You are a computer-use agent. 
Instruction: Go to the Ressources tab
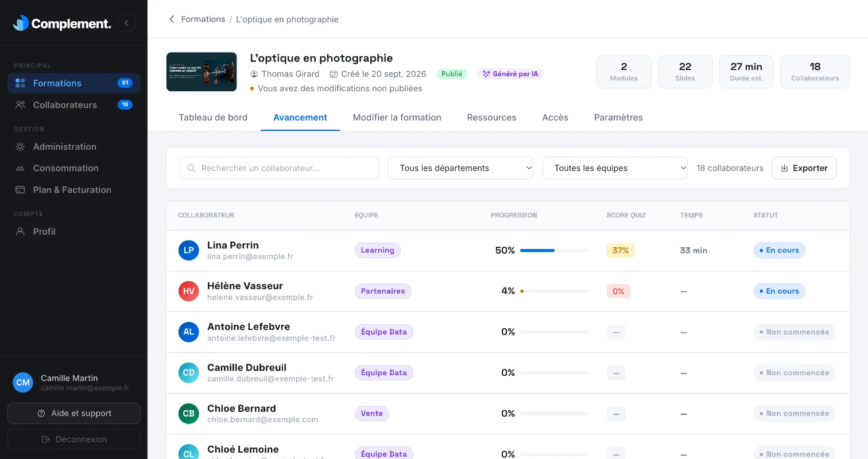(x=492, y=118)
